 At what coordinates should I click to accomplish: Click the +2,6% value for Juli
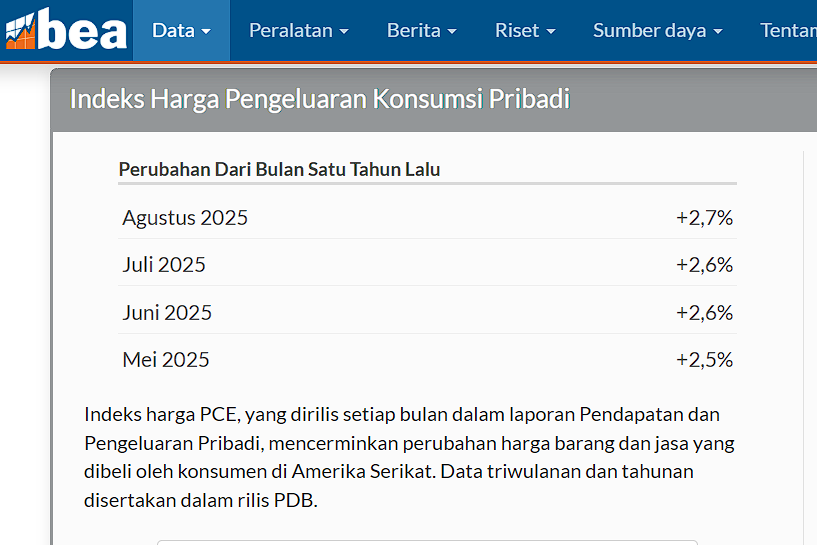704,265
